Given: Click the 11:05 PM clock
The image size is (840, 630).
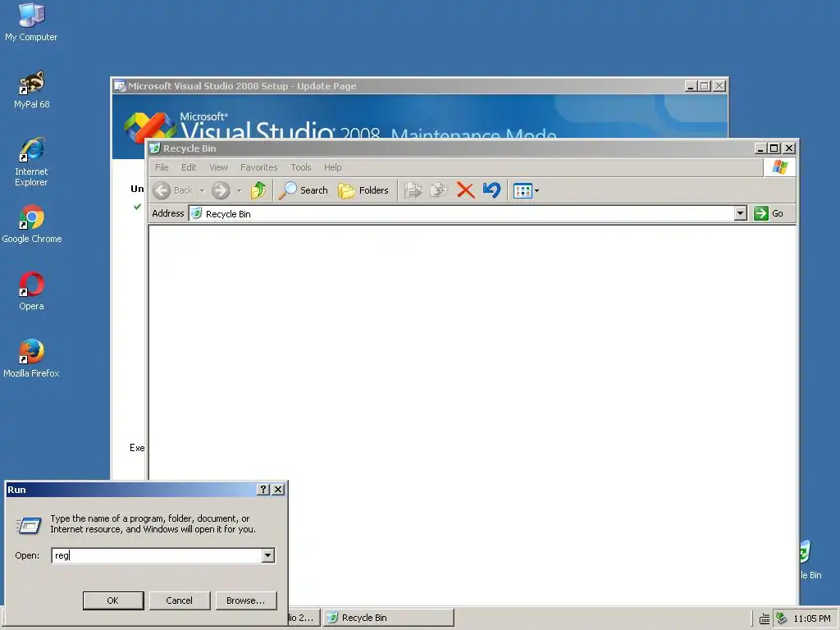Looking at the screenshot, I should (x=811, y=619).
